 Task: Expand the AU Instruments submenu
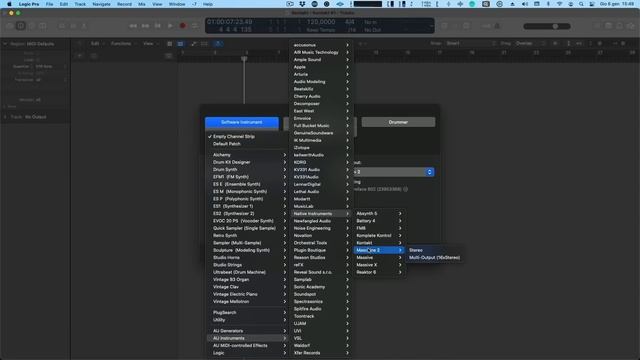pos(246,338)
